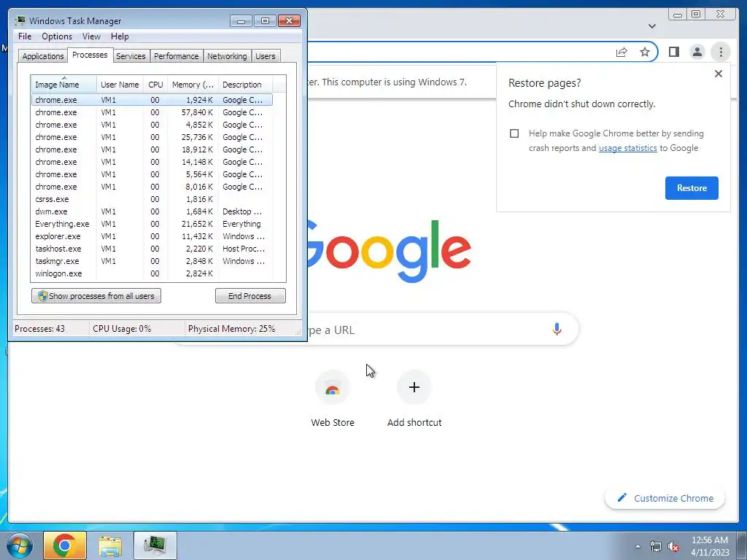This screenshot has height=560, width=747.
Task: Open the taskbar clock and date
Action: 710,546
